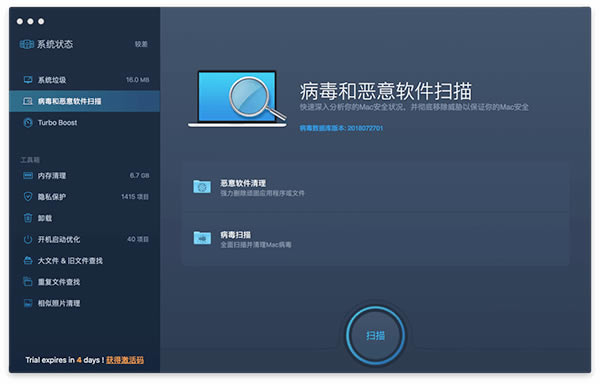
Task: Click the 病毒扫描 folder icon
Action: click(x=202, y=238)
